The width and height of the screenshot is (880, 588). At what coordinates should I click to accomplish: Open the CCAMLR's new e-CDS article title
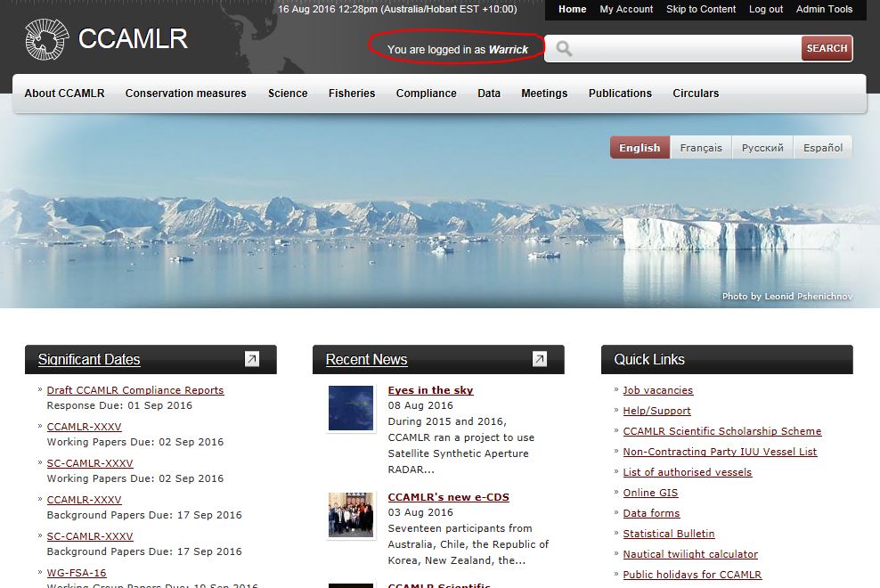[448, 496]
